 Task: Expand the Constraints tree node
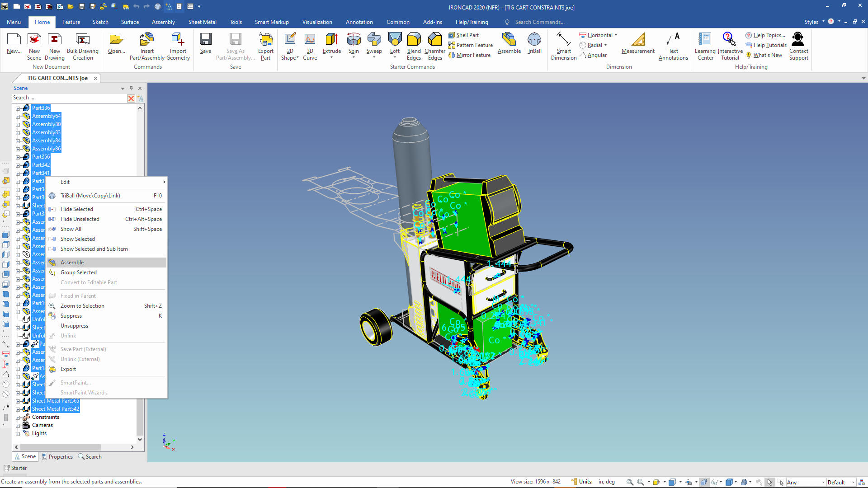(x=18, y=417)
